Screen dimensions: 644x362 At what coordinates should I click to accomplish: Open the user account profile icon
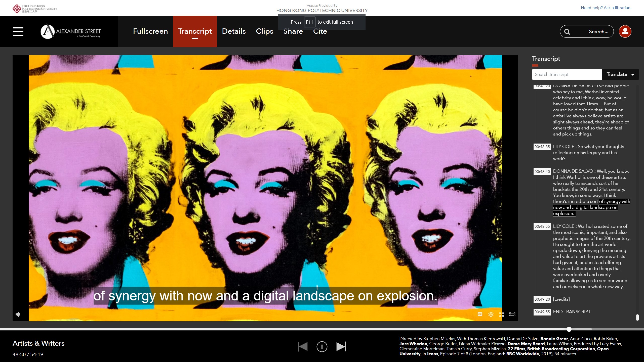[625, 31]
